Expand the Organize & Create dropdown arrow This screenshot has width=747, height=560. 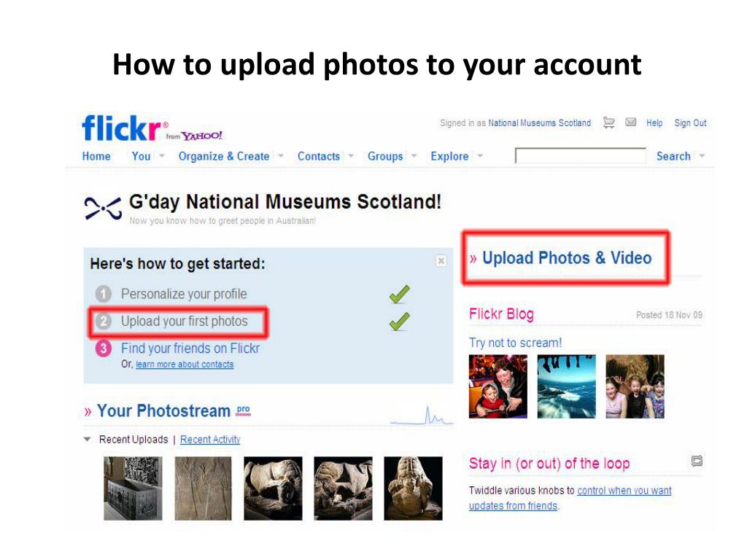[x=281, y=156]
